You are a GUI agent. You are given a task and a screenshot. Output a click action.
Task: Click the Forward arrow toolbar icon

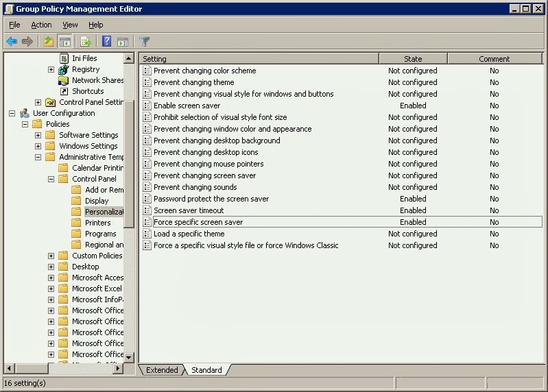[x=27, y=42]
